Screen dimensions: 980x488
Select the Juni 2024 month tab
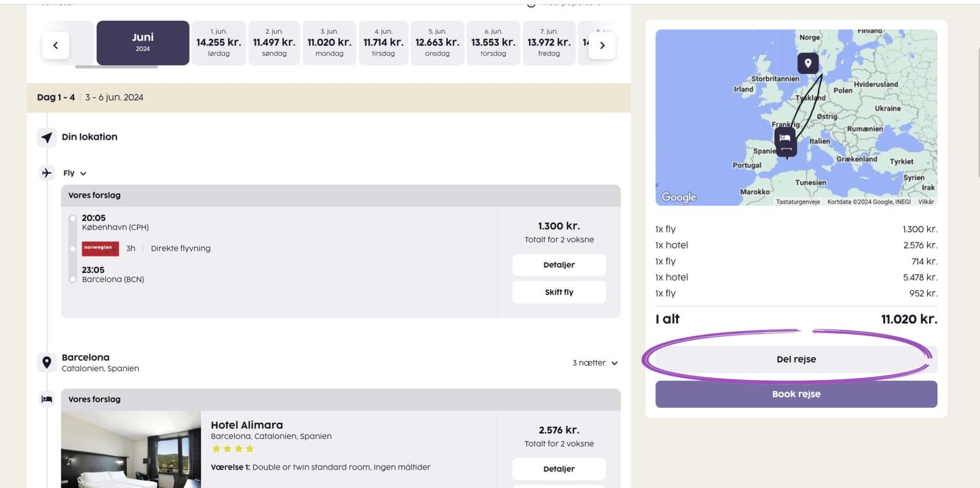pyautogui.click(x=143, y=43)
